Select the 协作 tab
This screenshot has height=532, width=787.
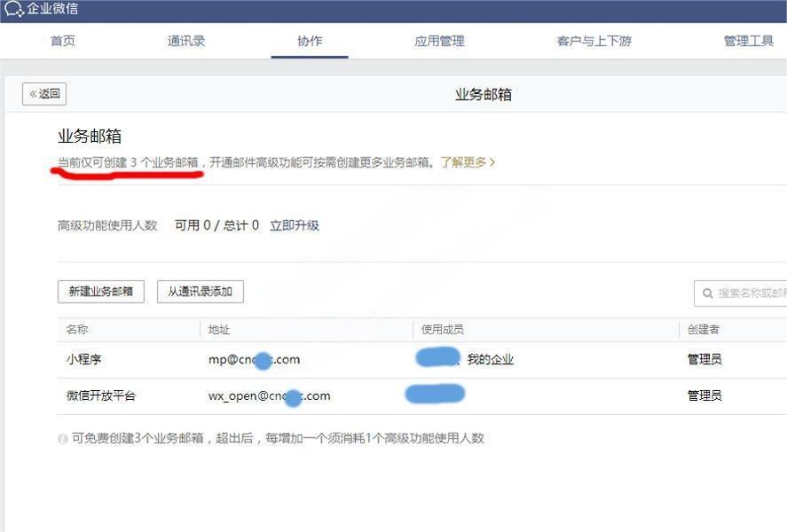pos(310,41)
